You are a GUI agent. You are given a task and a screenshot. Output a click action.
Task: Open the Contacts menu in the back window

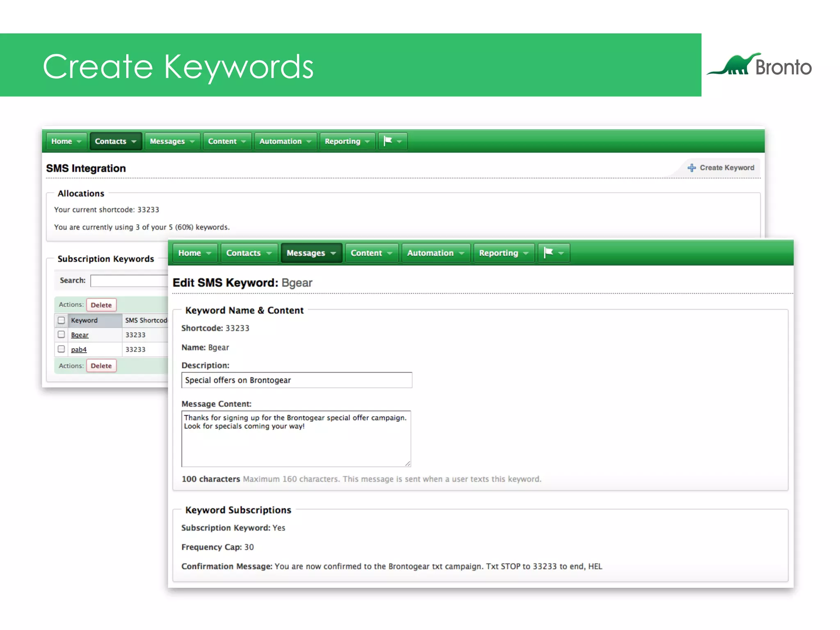pos(116,141)
